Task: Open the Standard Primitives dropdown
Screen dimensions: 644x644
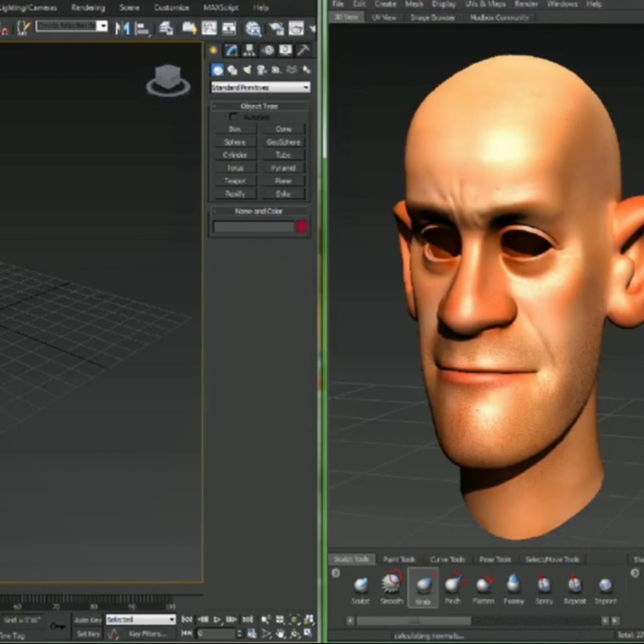Action: (x=260, y=87)
